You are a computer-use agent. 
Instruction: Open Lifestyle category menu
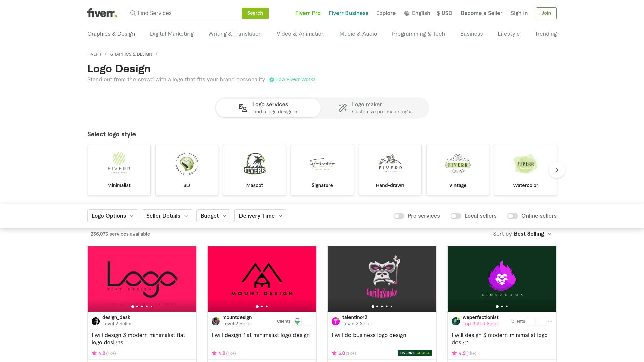(508, 34)
